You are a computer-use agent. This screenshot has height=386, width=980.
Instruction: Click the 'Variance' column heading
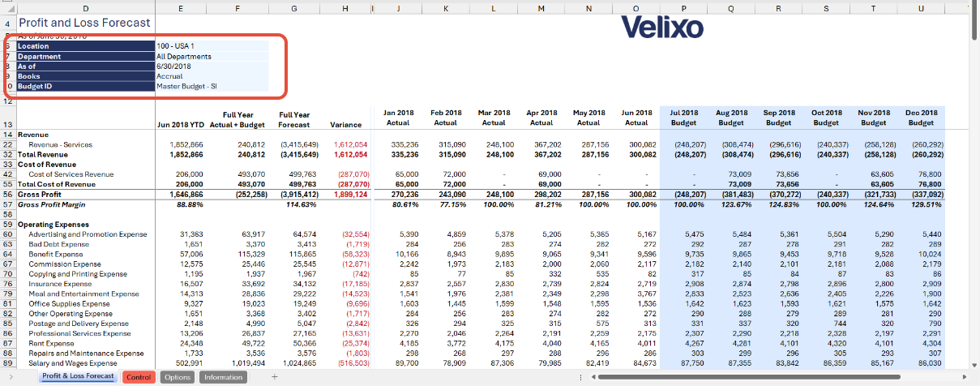[x=346, y=124]
